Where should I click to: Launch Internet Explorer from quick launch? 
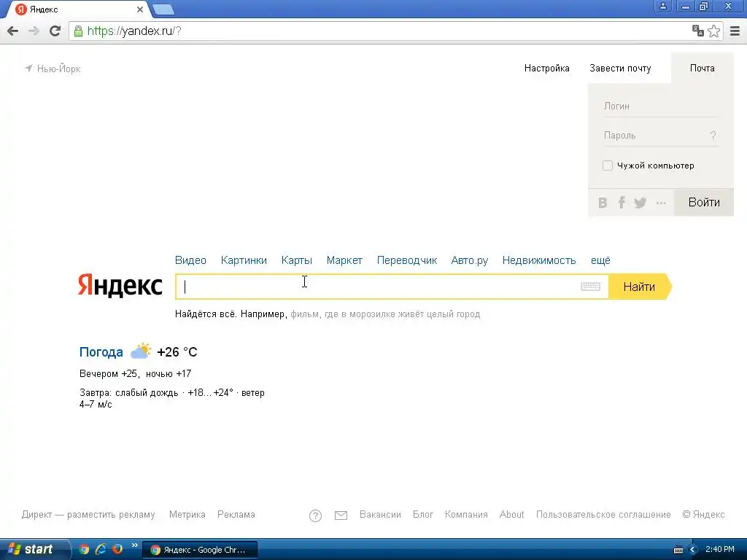(x=101, y=549)
